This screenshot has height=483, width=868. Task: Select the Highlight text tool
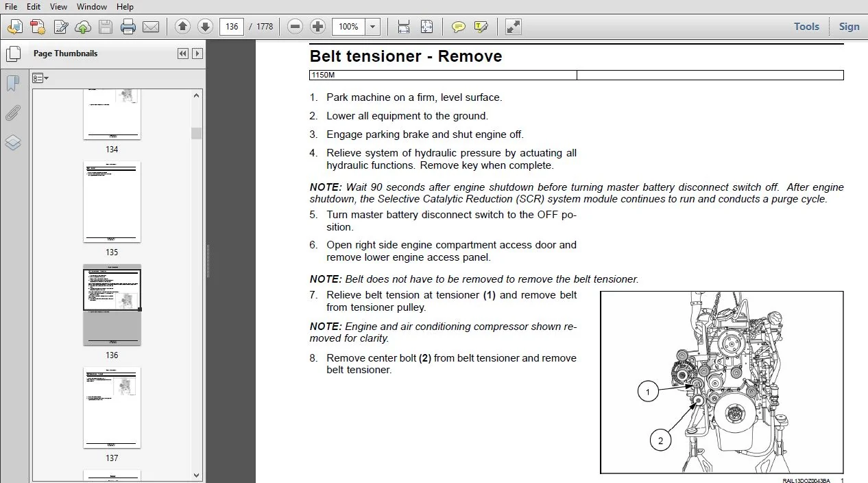pos(481,27)
